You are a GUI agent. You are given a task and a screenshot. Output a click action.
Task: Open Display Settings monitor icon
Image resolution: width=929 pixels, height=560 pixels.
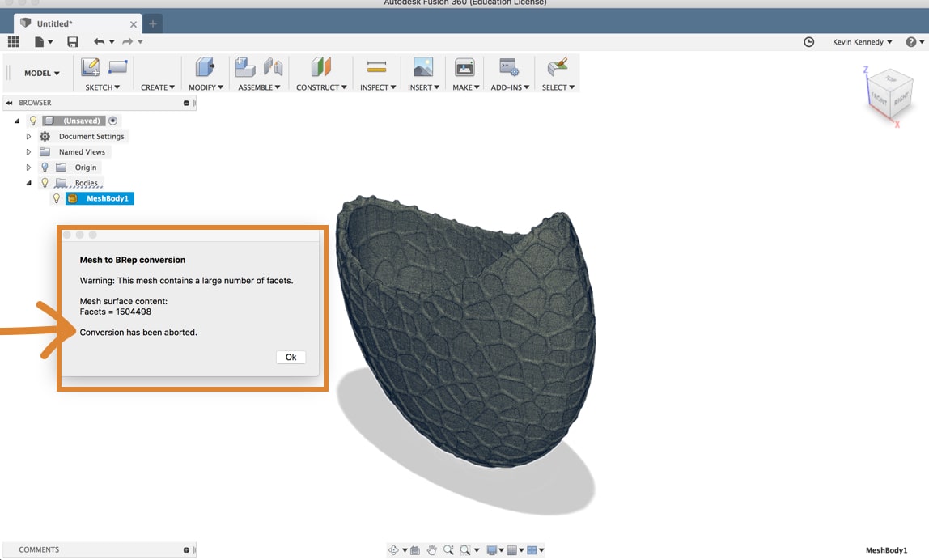(492, 550)
